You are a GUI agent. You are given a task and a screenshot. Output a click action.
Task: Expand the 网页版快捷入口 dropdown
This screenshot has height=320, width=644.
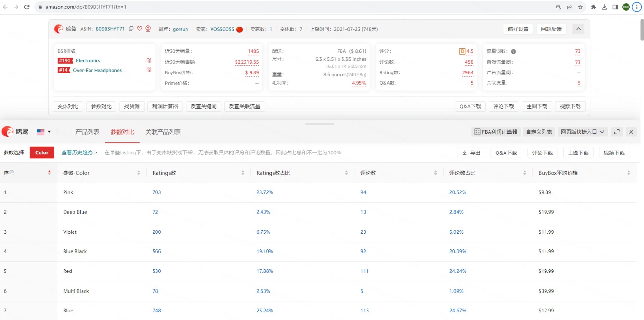[x=582, y=132]
